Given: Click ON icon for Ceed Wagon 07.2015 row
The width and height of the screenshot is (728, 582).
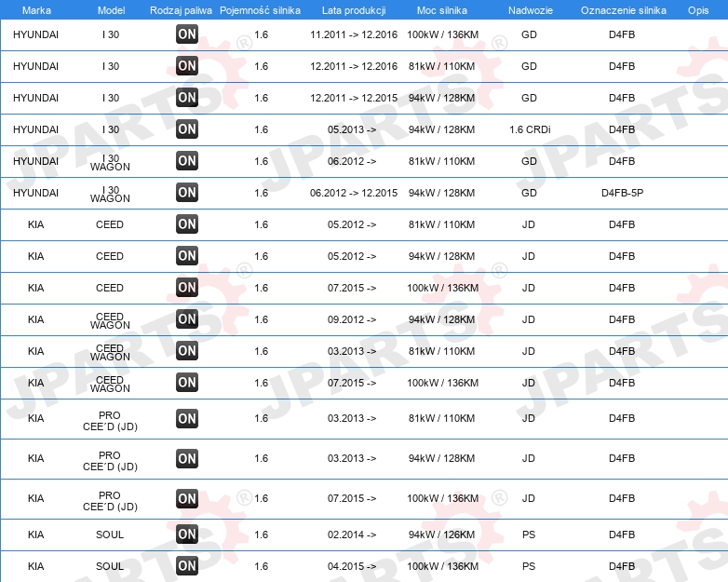Looking at the screenshot, I should pyautogui.click(x=187, y=383).
